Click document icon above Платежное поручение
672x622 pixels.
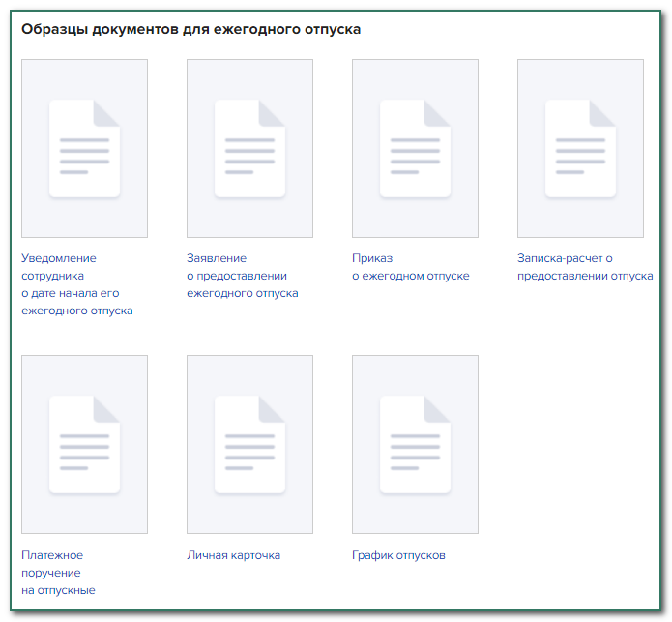click(84, 445)
